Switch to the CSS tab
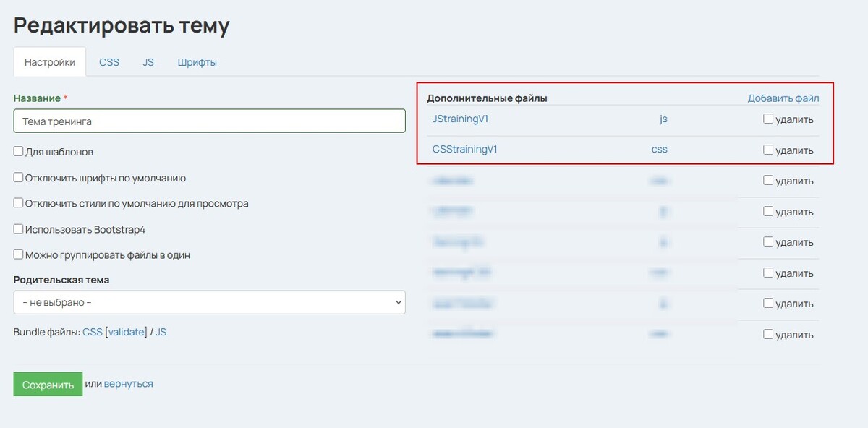 (109, 62)
